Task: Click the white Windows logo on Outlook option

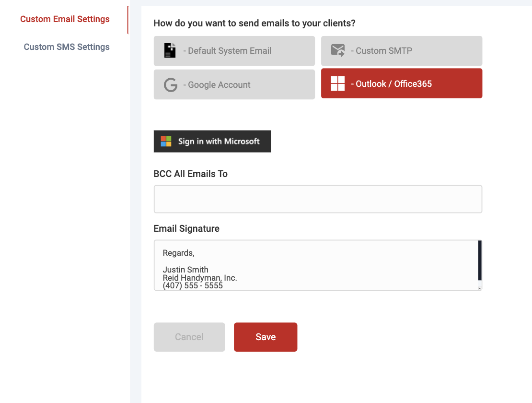Action: 338,83
